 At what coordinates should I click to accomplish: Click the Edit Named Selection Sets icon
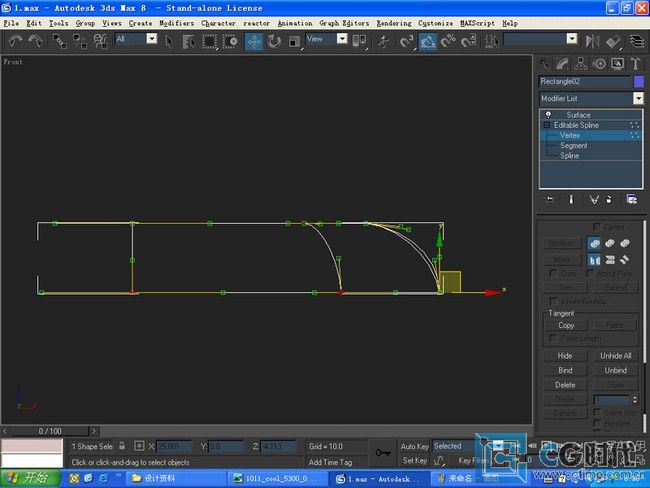pos(492,41)
